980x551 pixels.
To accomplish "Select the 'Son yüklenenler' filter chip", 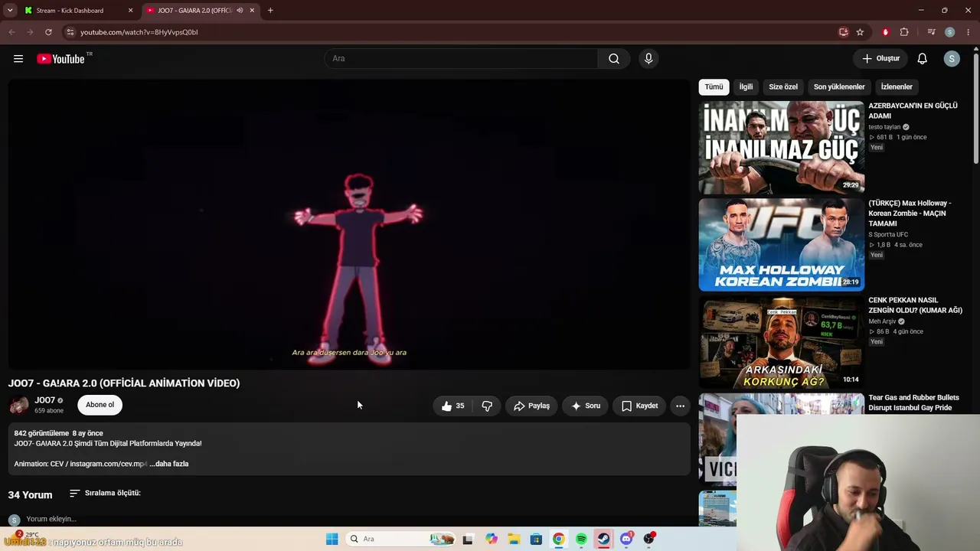I will click(x=839, y=87).
